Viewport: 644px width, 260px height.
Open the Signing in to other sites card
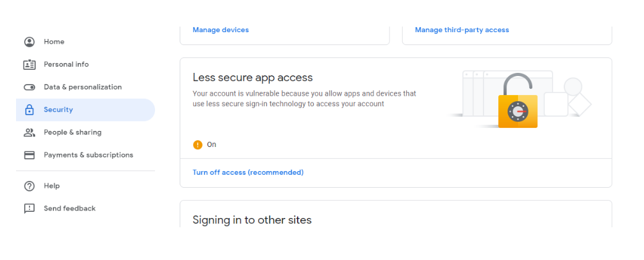click(396, 214)
